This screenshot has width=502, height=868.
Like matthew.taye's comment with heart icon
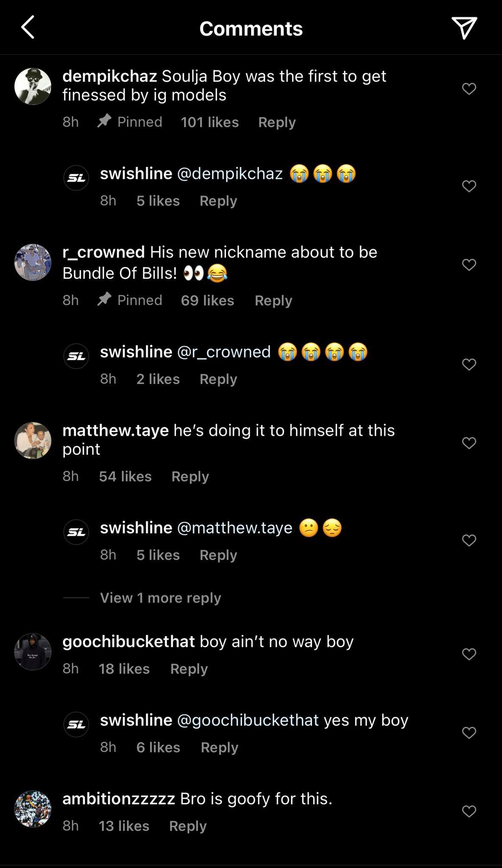coord(469,443)
